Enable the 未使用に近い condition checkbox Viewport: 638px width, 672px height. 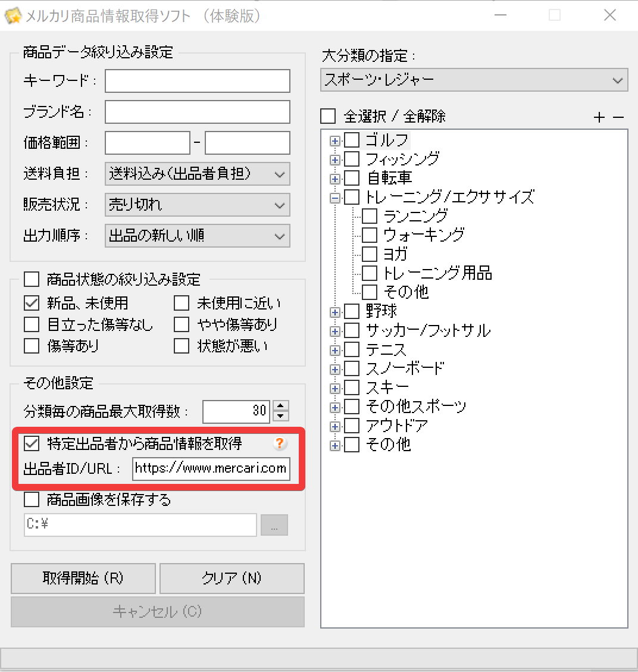click(x=182, y=304)
